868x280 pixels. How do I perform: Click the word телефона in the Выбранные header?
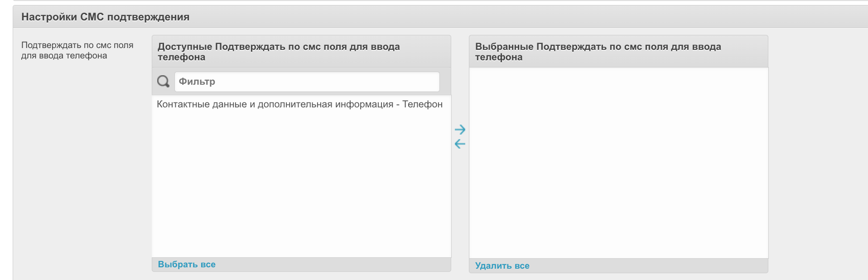[x=498, y=57]
